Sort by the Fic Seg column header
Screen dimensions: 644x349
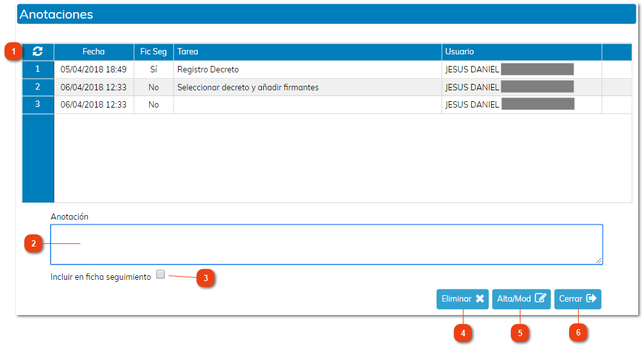coord(154,52)
